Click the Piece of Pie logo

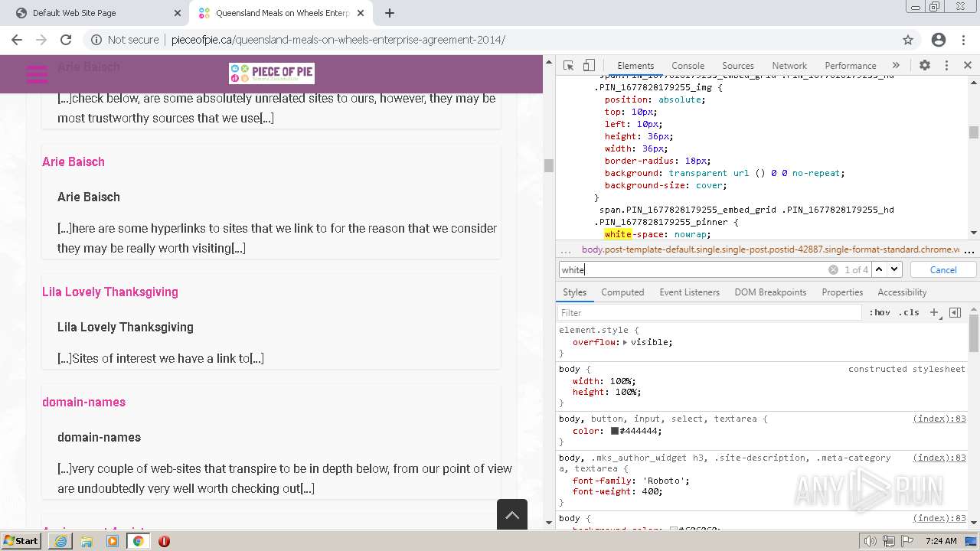[x=272, y=73]
